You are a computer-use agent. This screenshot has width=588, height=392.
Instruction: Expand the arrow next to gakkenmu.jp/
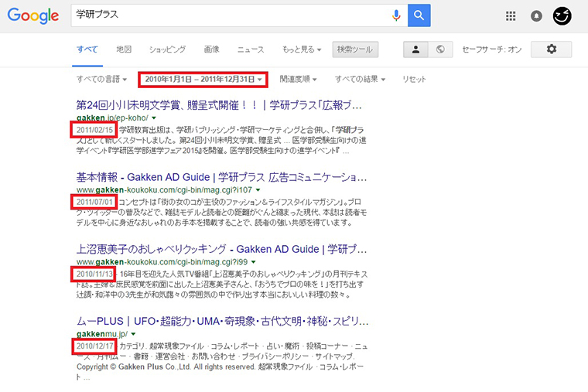click(x=133, y=334)
